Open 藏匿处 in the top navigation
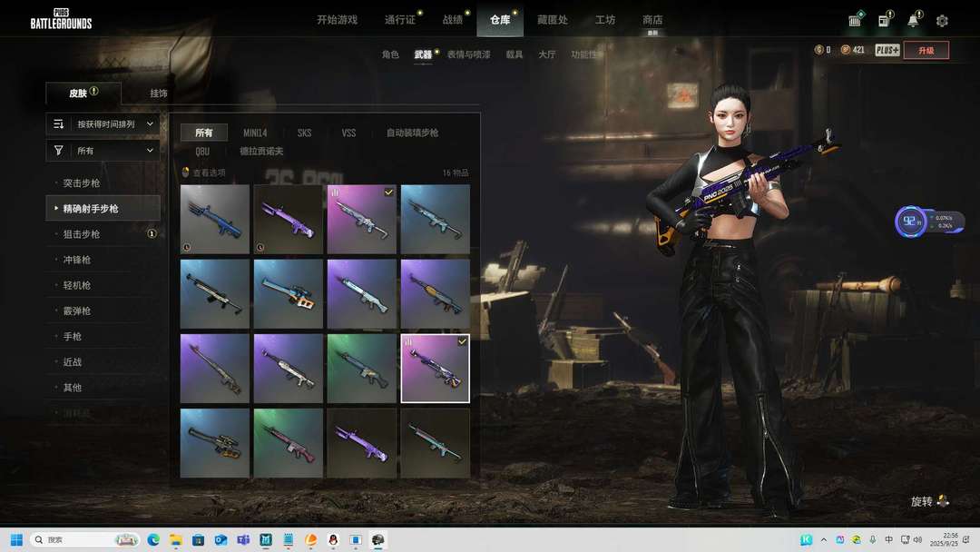This screenshot has width=980, height=552. [553, 20]
